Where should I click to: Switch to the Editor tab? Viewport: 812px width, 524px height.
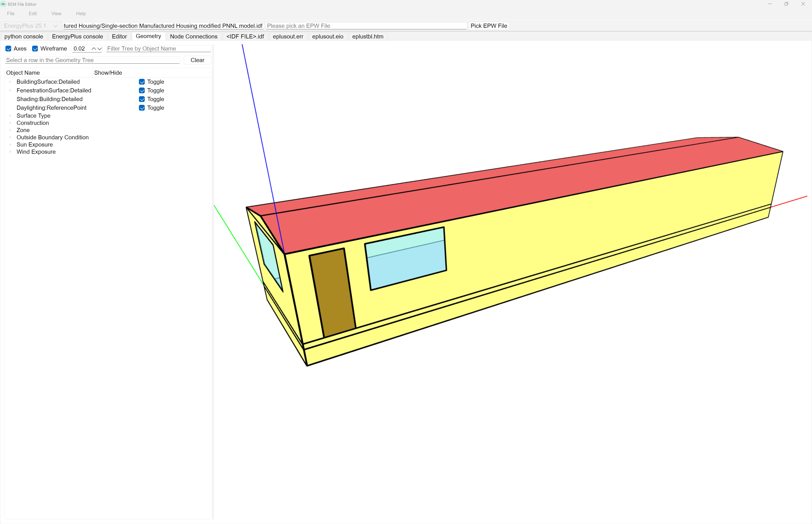click(119, 36)
